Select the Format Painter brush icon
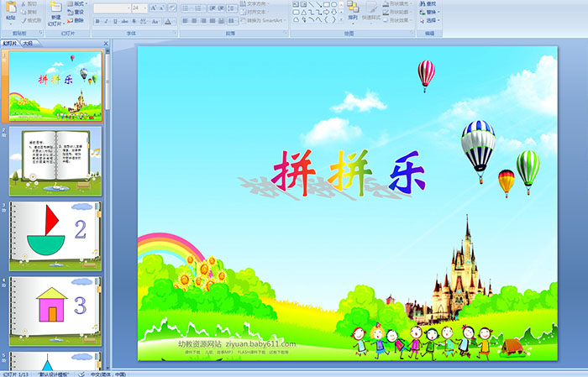 click(24, 20)
